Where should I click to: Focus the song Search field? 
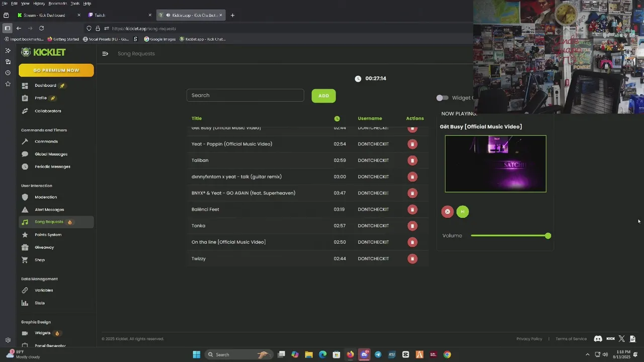pos(246,96)
